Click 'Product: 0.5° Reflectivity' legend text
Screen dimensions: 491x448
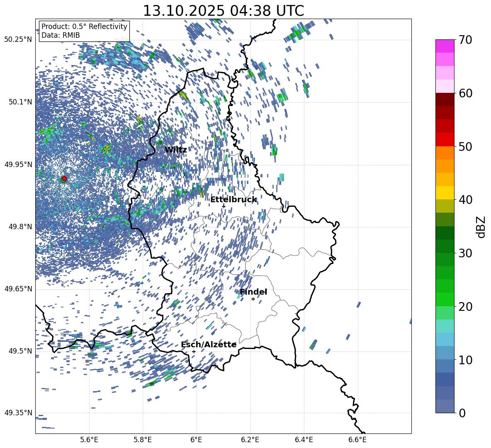point(84,26)
